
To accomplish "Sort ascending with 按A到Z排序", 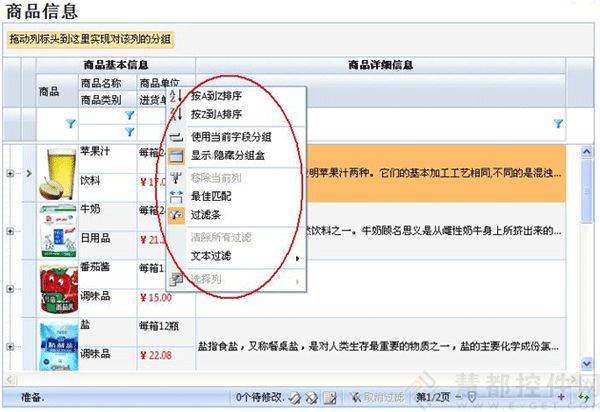I will (x=215, y=97).
